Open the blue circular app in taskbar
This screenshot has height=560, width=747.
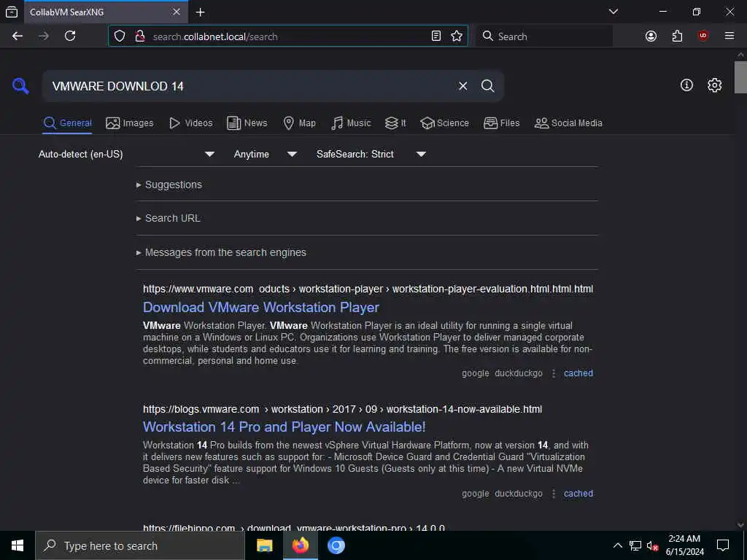336,545
